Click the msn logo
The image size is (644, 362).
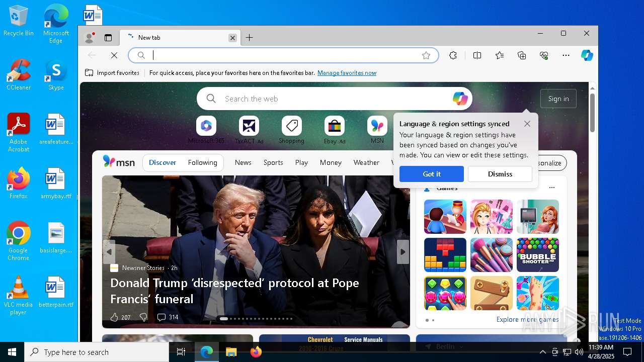119,162
